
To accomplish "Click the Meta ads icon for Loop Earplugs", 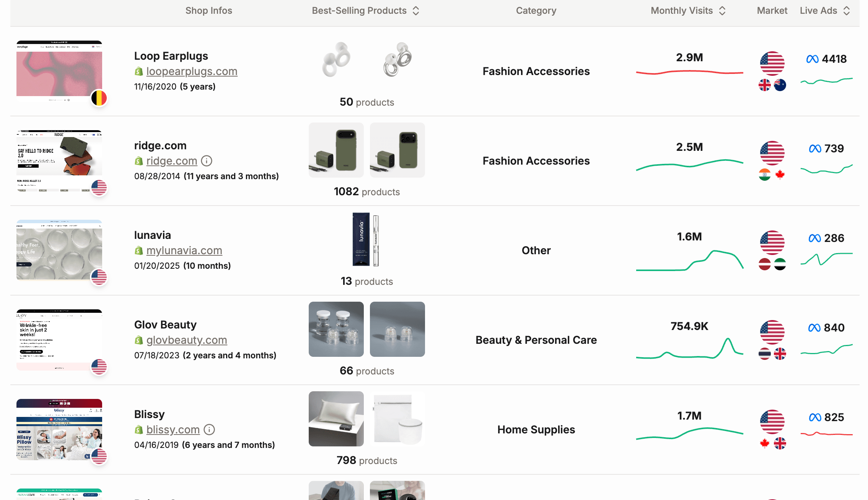I will 812,59.
